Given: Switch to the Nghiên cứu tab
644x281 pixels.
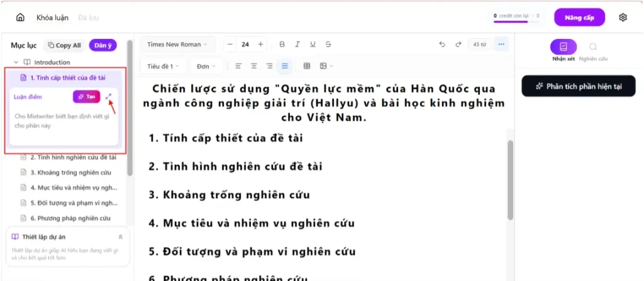Looking at the screenshot, I should click(592, 50).
